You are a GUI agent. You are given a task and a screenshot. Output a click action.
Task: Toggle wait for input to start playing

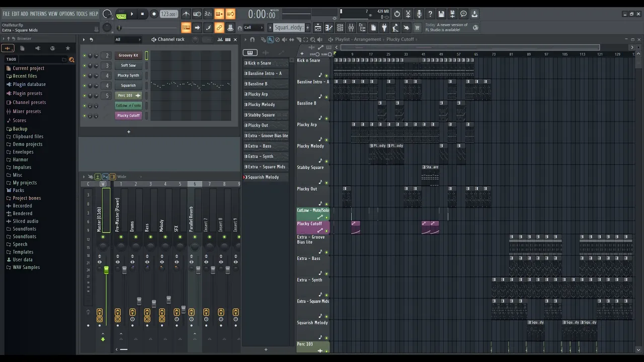(x=197, y=14)
